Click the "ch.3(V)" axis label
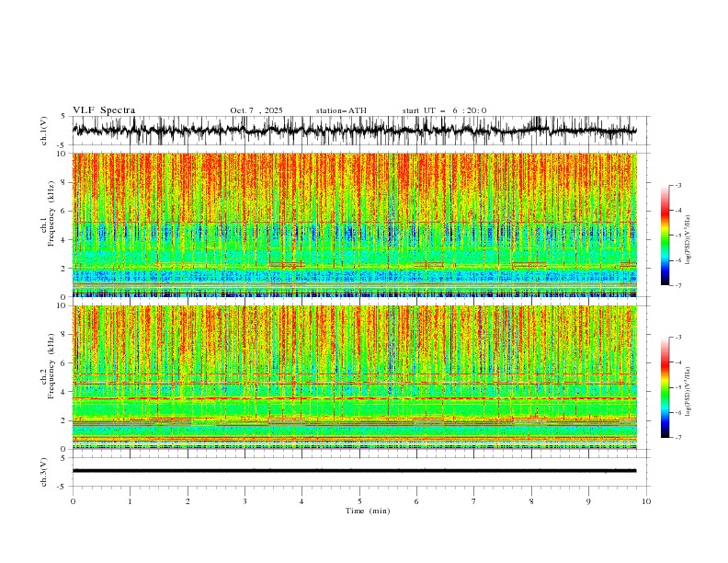Image resolution: width=728 pixels, height=563 pixels. (x=44, y=472)
